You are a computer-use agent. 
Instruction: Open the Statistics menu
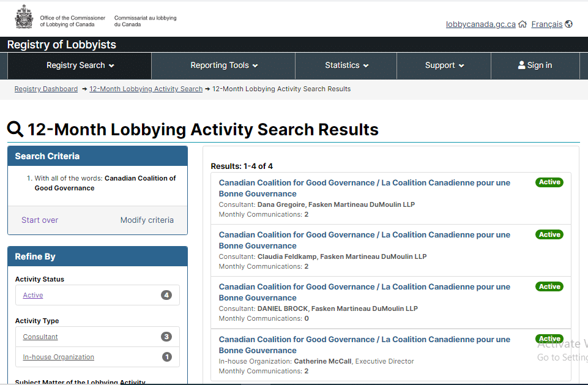point(346,65)
